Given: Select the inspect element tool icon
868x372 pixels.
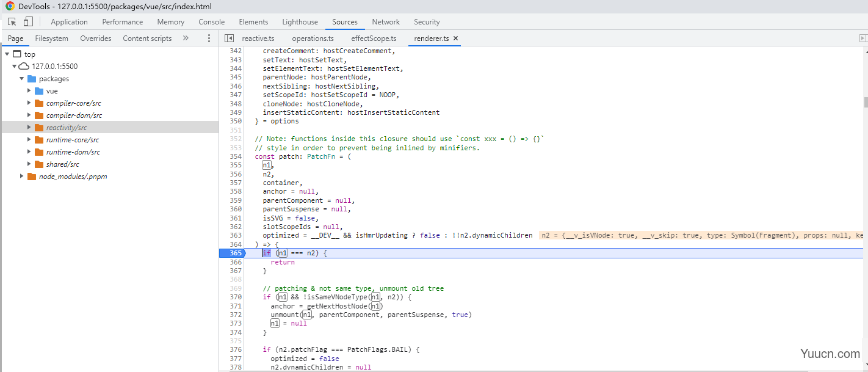Looking at the screenshot, I should tap(12, 21).
